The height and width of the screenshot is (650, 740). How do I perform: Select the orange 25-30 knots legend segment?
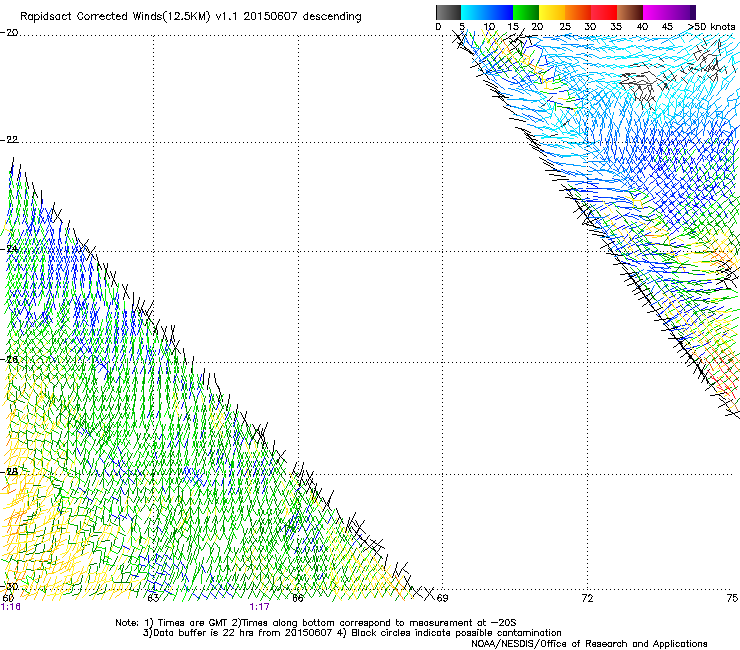(x=578, y=12)
